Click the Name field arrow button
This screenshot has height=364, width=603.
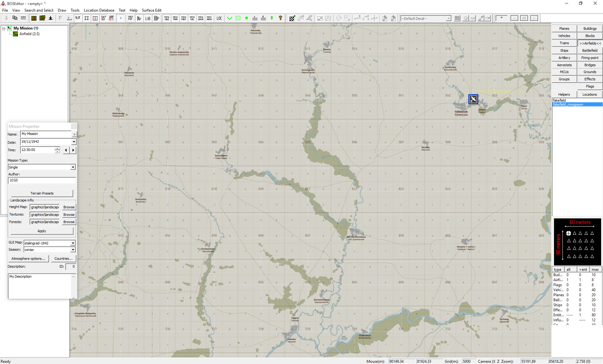74,134
